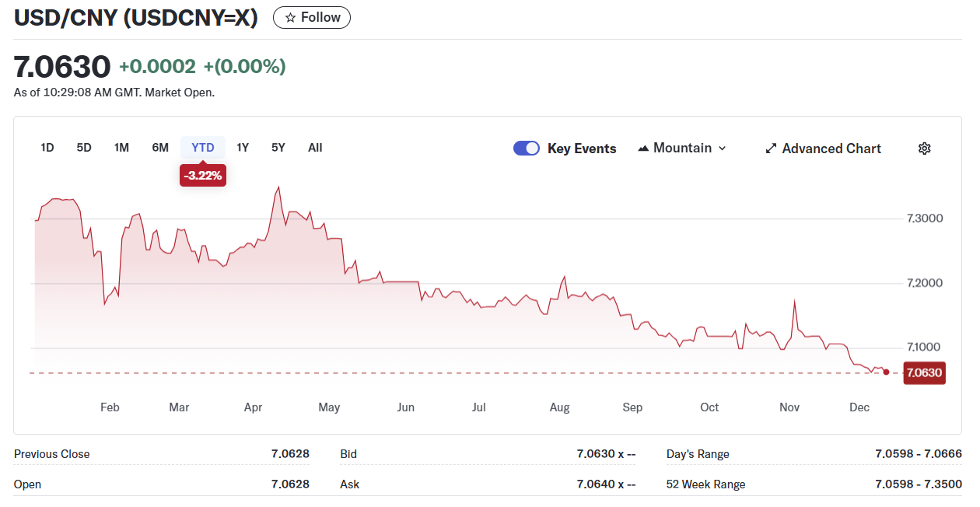Show the 5Y chart range
Screen dimensions: 980x507
(278, 148)
